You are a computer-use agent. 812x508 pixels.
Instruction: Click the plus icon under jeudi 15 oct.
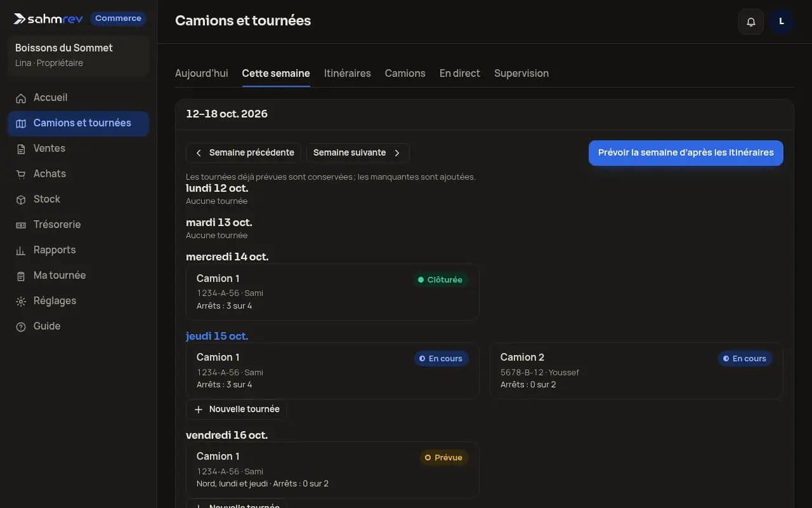[199, 410]
